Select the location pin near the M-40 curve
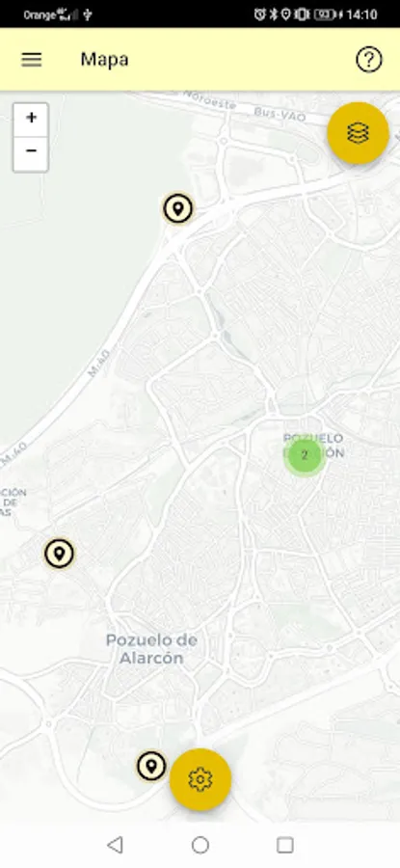 [177, 209]
